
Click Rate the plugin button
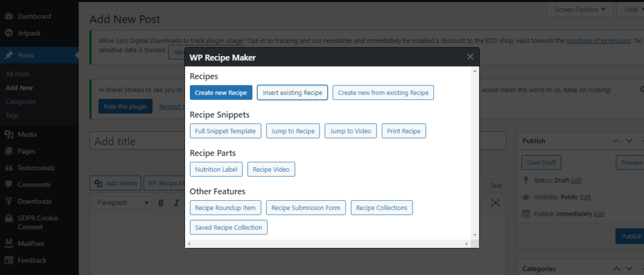click(x=125, y=106)
